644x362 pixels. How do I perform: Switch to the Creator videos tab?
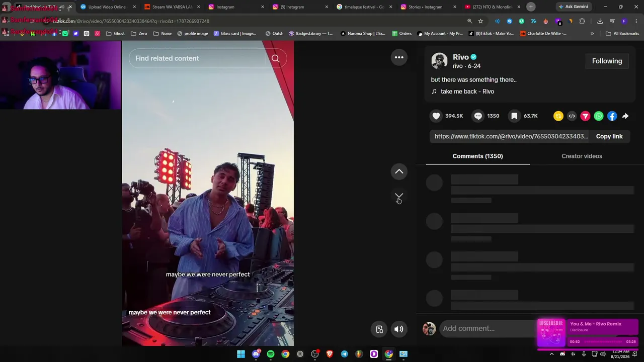point(582,156)
